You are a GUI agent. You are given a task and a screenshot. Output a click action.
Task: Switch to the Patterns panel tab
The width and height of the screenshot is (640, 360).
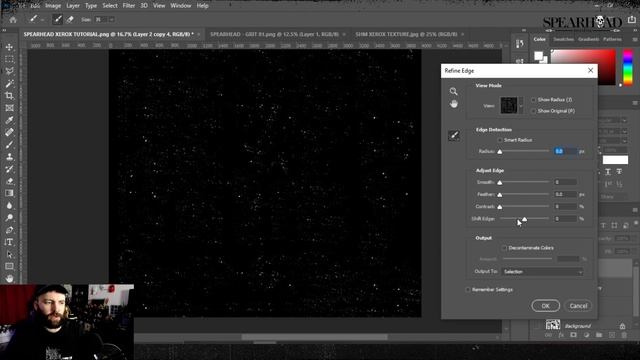coord(612,40)
